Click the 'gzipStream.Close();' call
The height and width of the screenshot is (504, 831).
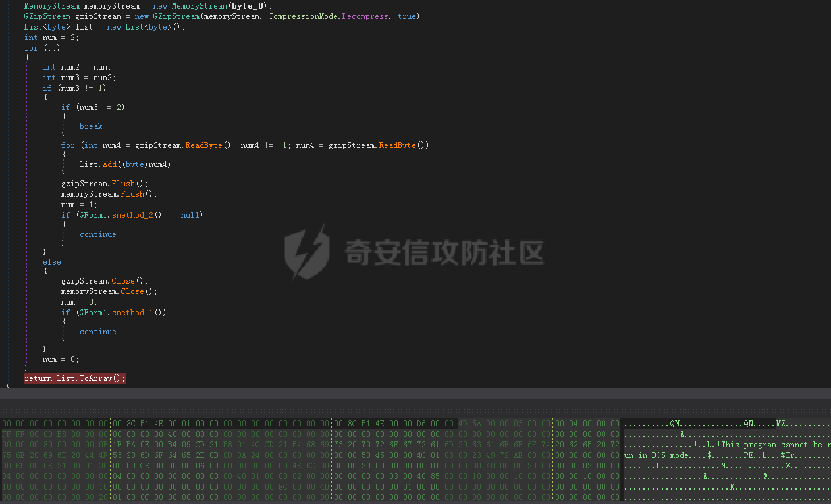click(x=105, y=281)
